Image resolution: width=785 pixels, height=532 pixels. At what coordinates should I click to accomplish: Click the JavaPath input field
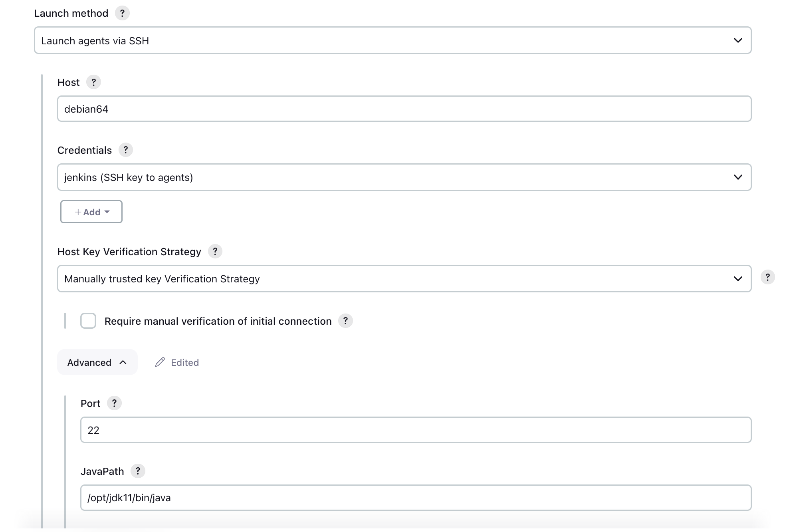416,498
